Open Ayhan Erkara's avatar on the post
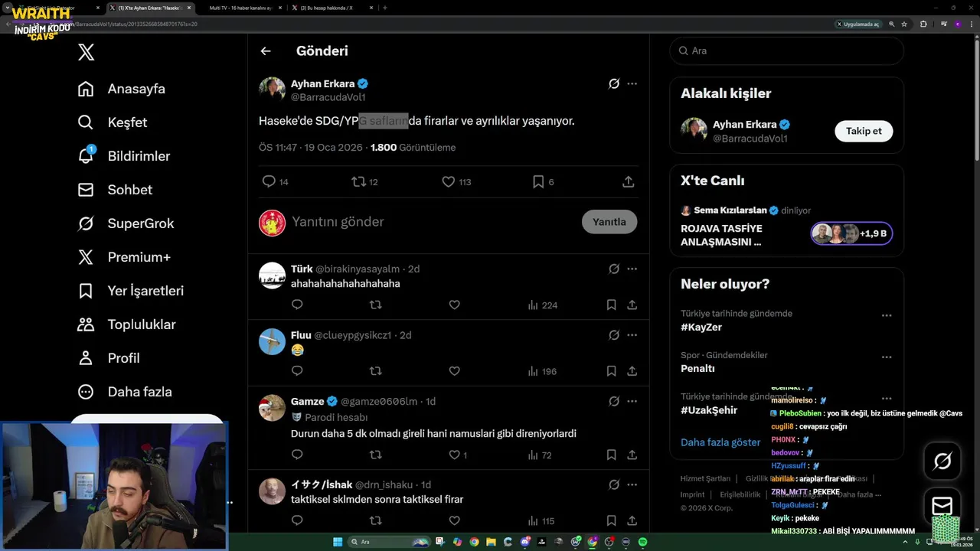 272,90
